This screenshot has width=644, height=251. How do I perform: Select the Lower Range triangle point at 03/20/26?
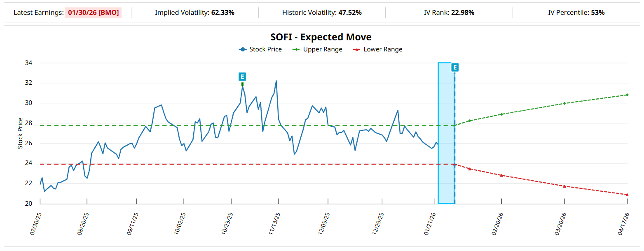(564, 186)
